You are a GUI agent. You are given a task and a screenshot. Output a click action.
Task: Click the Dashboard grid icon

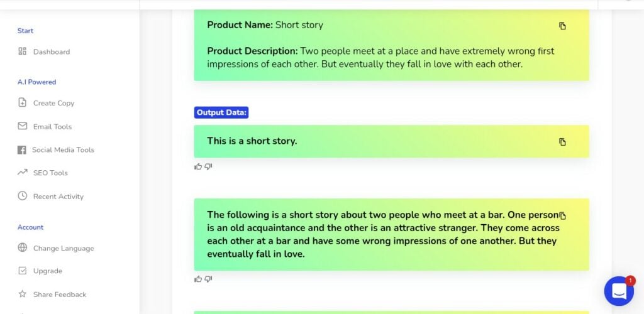[22, 51]
